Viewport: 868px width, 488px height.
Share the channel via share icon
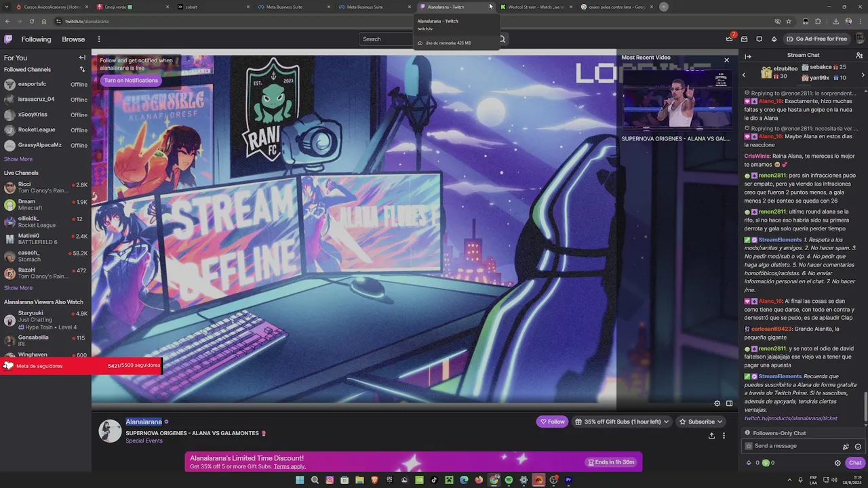[711, 436]
